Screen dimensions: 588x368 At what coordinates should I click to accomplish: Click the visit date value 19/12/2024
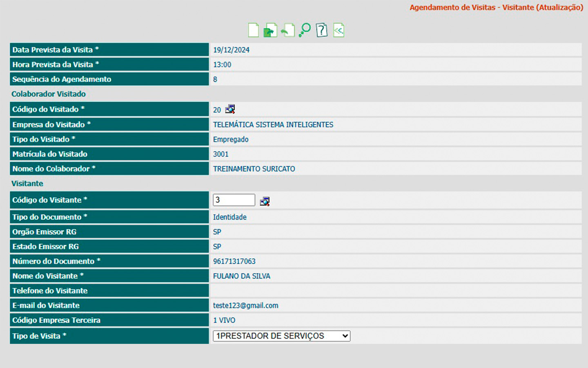coord(231,50)
